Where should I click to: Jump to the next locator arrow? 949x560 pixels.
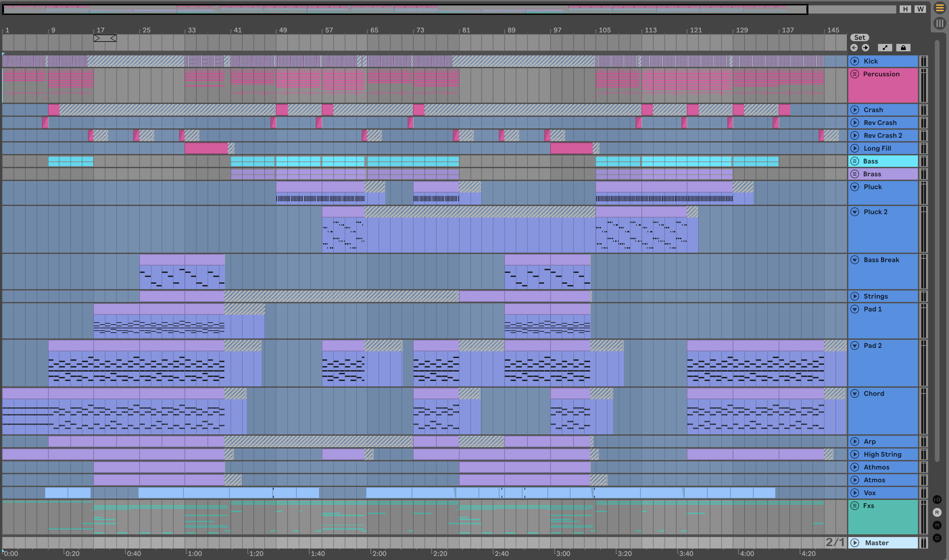866,48
